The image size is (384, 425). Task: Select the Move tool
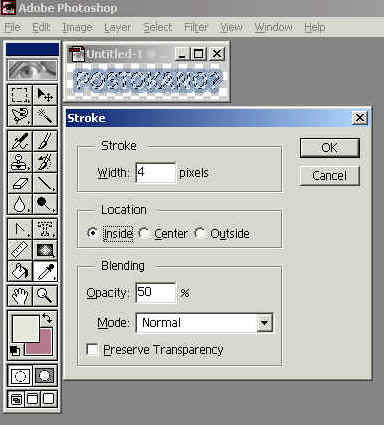click(45, 95)
